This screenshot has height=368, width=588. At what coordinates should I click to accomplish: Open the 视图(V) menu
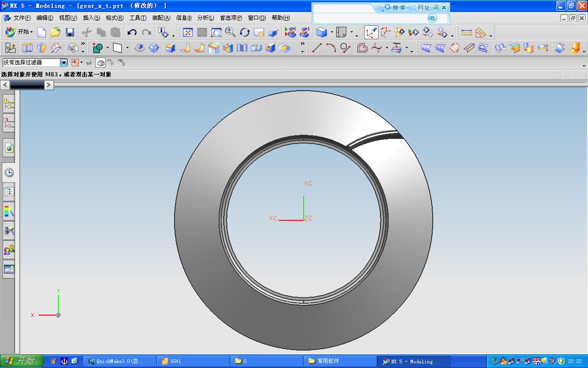[x=68, y=18]
